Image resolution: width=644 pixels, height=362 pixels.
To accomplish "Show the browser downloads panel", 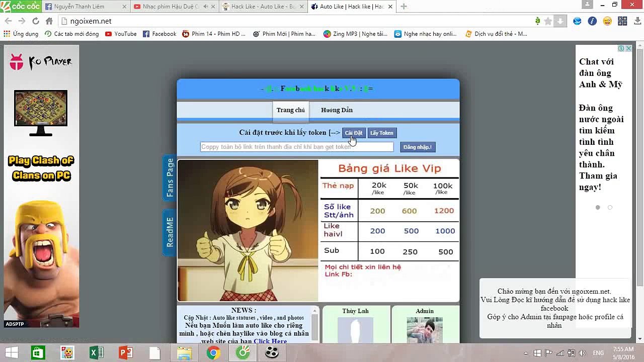I will (x=636, y=21).
